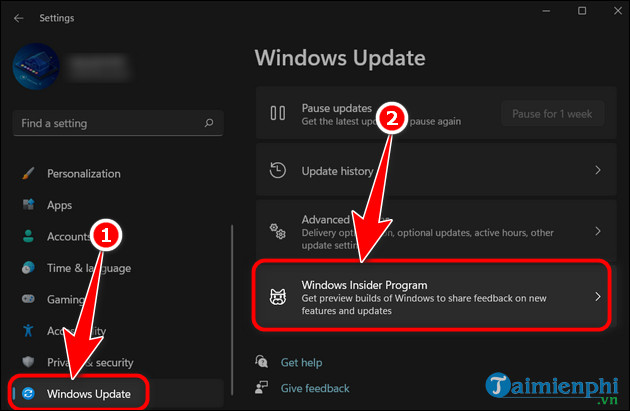Click the Apps icon in sidebar
This screenshot has height=411, width=630.
point(28,204)
